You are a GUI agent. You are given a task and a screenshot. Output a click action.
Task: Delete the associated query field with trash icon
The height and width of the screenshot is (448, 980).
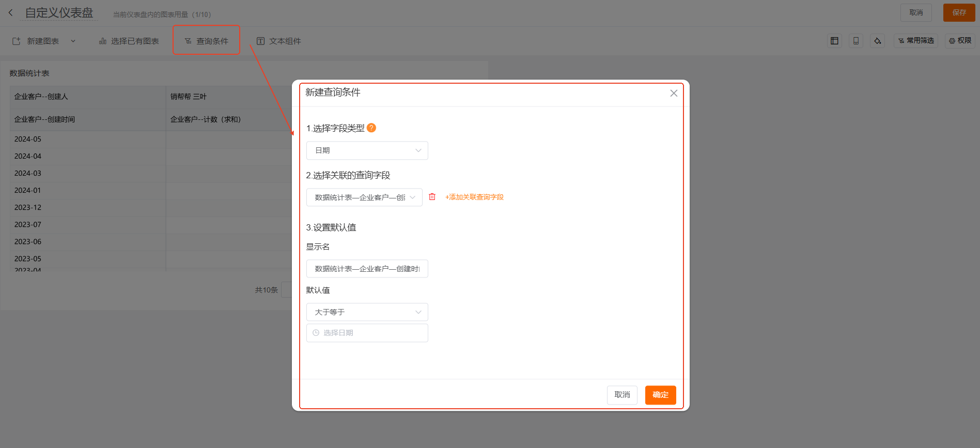pyautogui.click(x=432, y=197)
